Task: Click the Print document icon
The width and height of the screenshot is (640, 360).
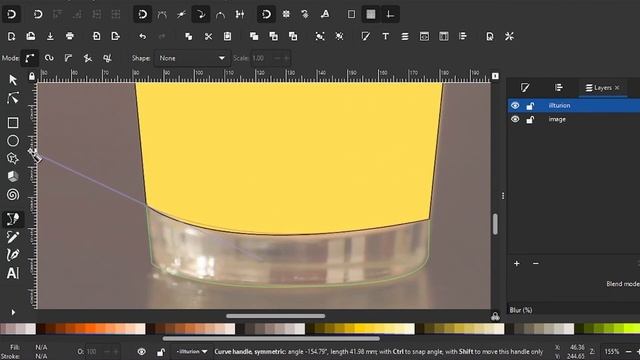Action: [70, 36]
